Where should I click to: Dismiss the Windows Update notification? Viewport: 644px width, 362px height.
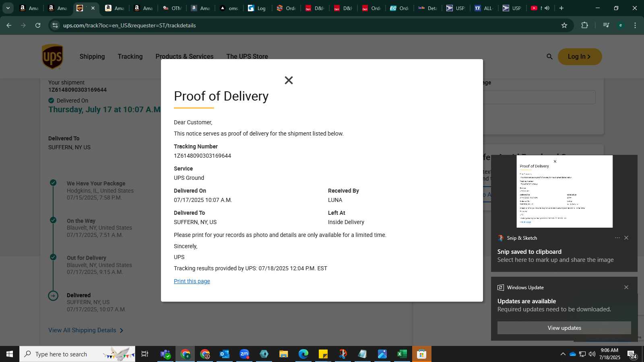coord(626,287)
